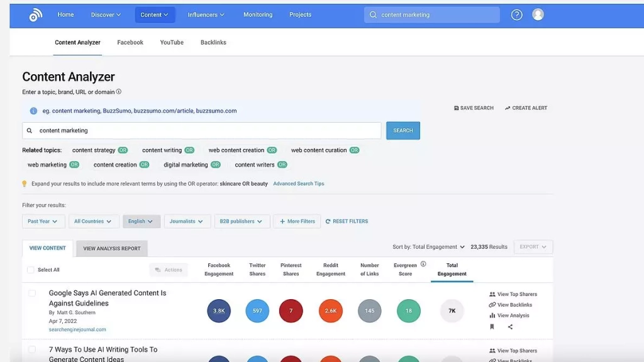View Analysis for Google Says AI article

tap(509, 315)
